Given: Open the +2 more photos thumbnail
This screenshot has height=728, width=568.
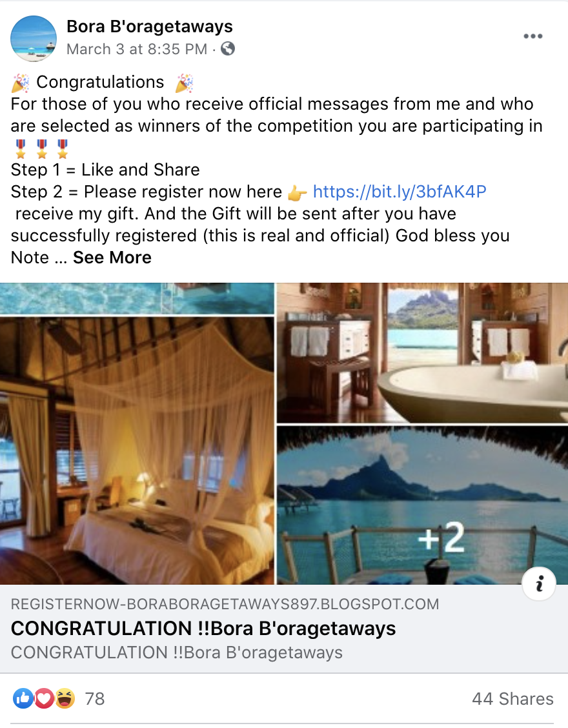Looking at the screenshot, I should [422, 505].
